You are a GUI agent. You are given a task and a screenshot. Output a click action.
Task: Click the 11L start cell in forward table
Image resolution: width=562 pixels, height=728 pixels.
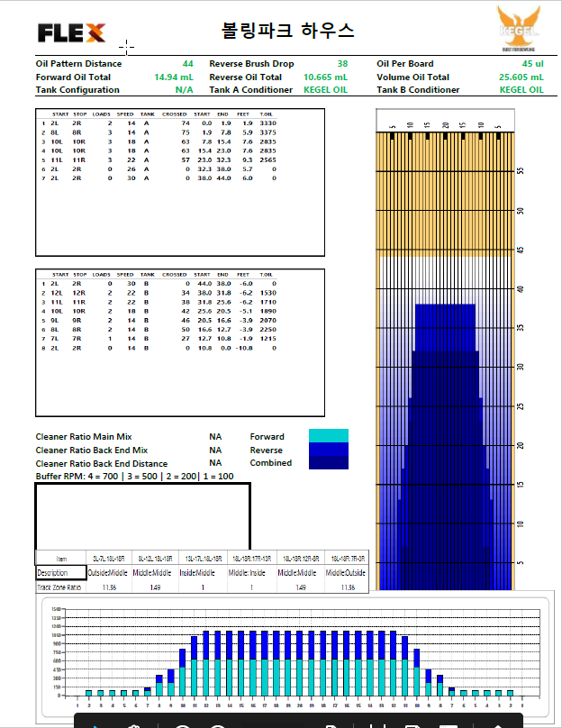coord(57,159)
